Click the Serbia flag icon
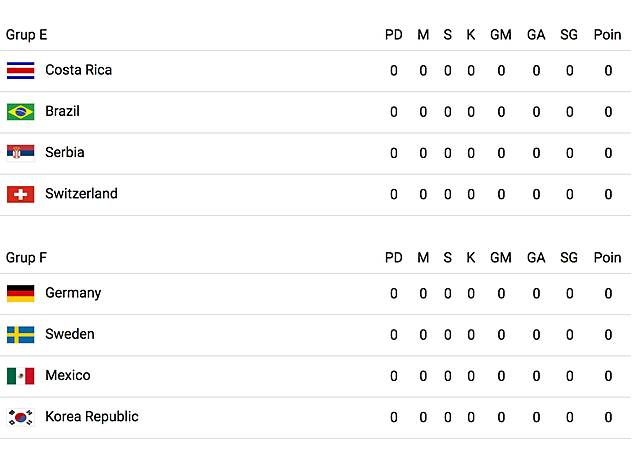 tap(21, 153)
